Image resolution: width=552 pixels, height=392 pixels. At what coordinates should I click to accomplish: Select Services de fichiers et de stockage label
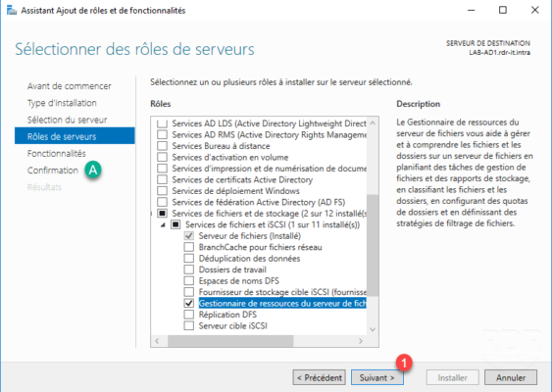click(x=270, y=214)
